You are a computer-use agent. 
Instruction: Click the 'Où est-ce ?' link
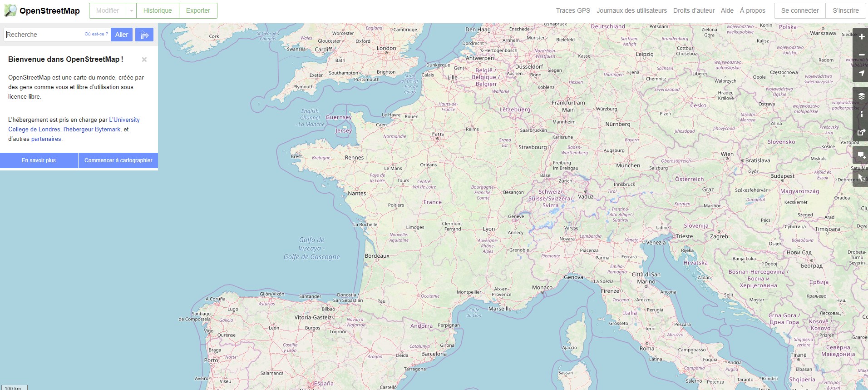click(96, 34)
